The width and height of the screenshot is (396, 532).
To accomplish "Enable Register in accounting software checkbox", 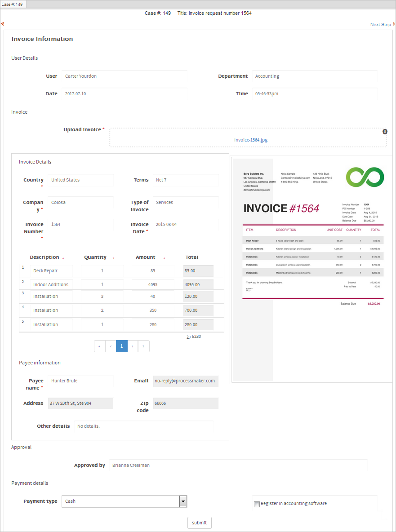I will pyautogui.click(x=257, y=504).
